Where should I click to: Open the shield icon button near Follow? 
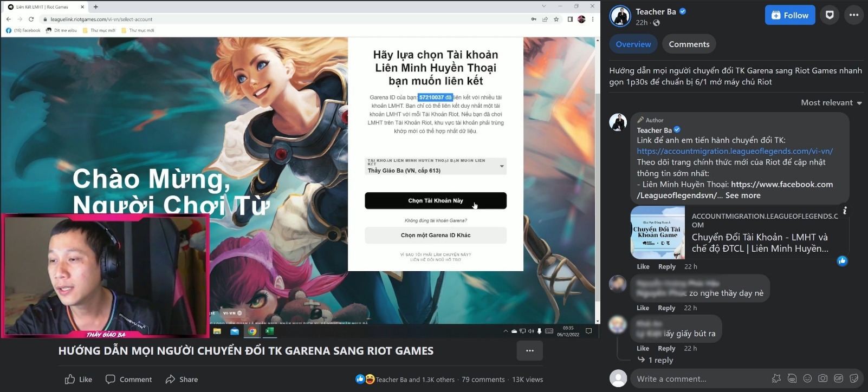830,15
